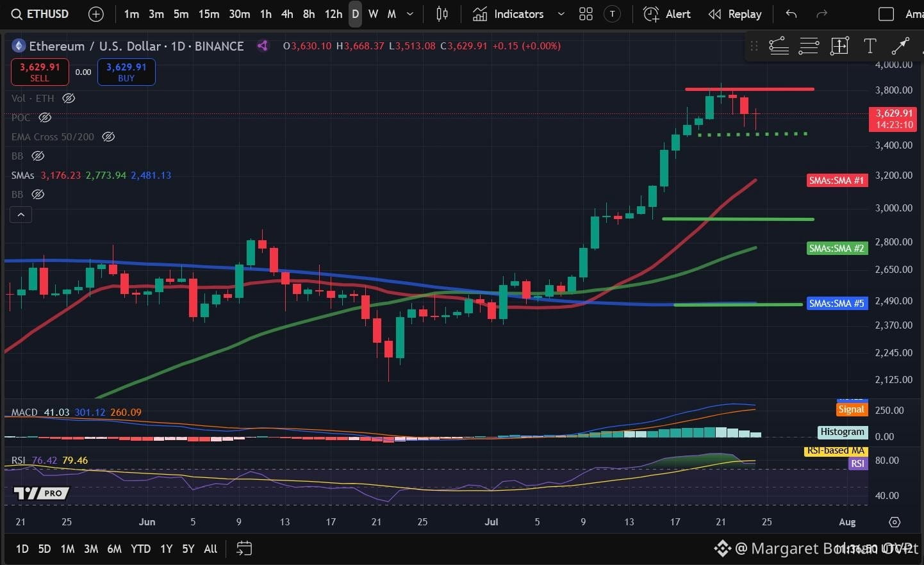Viewport: 924px width, 565px height.
Task: Select the MACD indicator legend
Action: 24,412
